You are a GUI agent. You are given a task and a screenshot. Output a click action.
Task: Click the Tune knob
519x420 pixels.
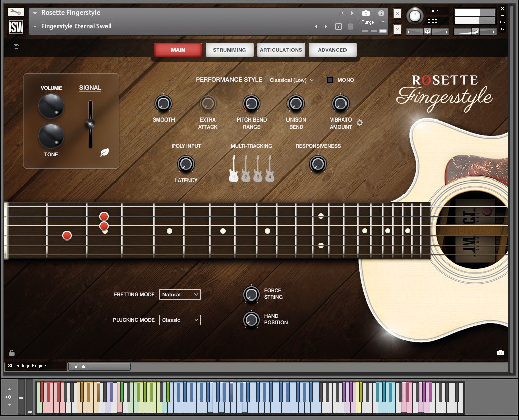point(415,16)
